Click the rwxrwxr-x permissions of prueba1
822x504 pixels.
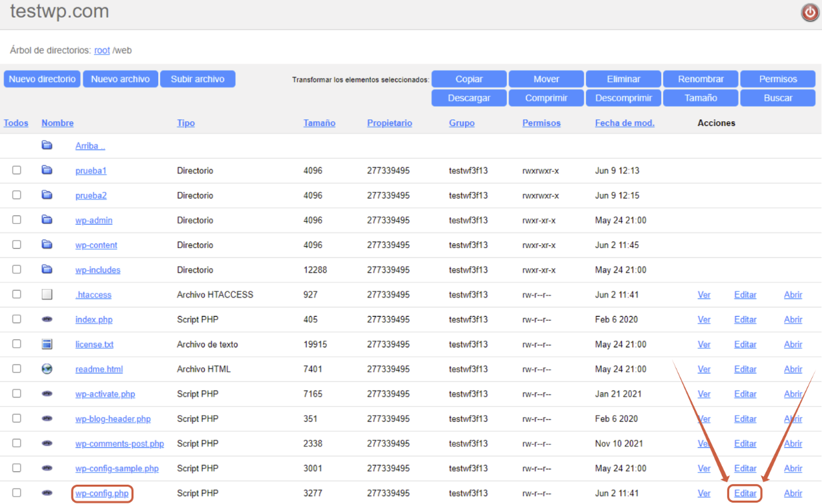point(540,171)
